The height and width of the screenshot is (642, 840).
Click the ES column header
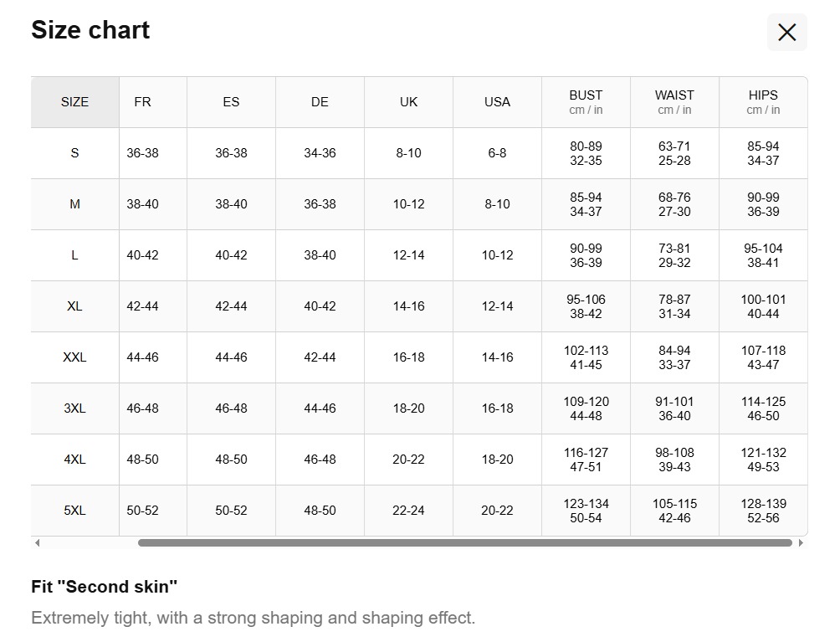click(231, 102)
